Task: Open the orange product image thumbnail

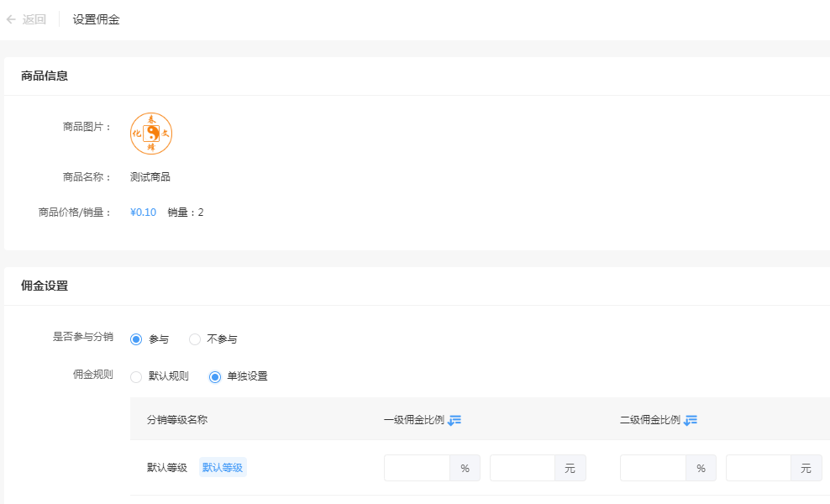Action: (x=151, y=134)
